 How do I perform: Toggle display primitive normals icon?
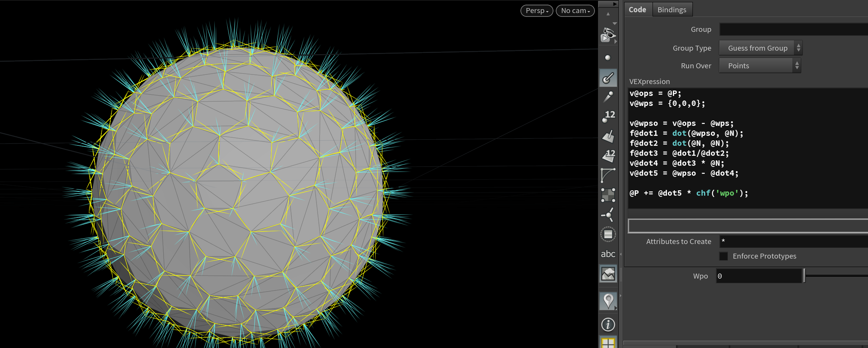[608, 136]
